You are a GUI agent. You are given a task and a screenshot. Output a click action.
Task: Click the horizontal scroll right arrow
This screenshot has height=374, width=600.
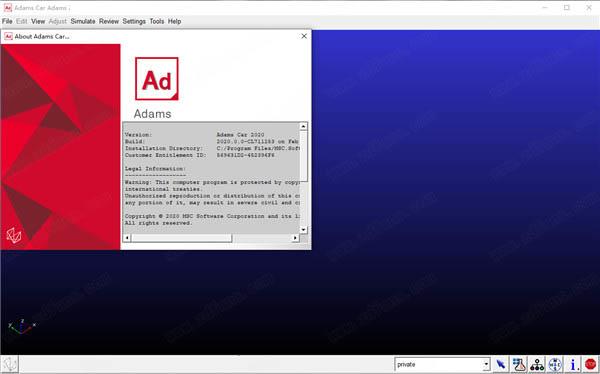(x=295, y=238)
